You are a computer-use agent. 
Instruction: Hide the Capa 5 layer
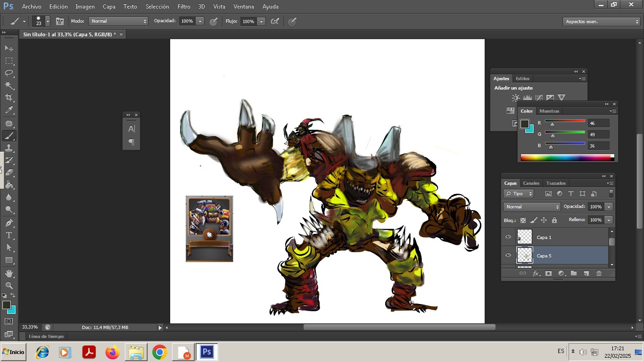click(508, 255)
